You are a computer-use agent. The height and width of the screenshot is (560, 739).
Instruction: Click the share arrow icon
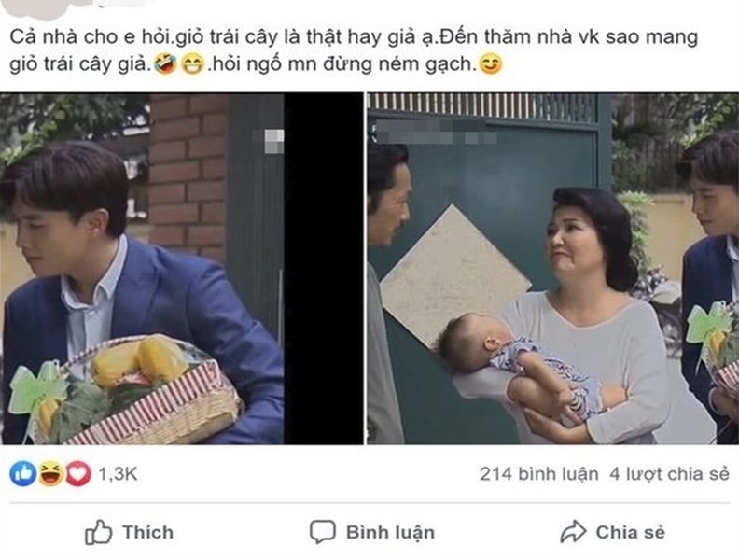click(573, 532)
